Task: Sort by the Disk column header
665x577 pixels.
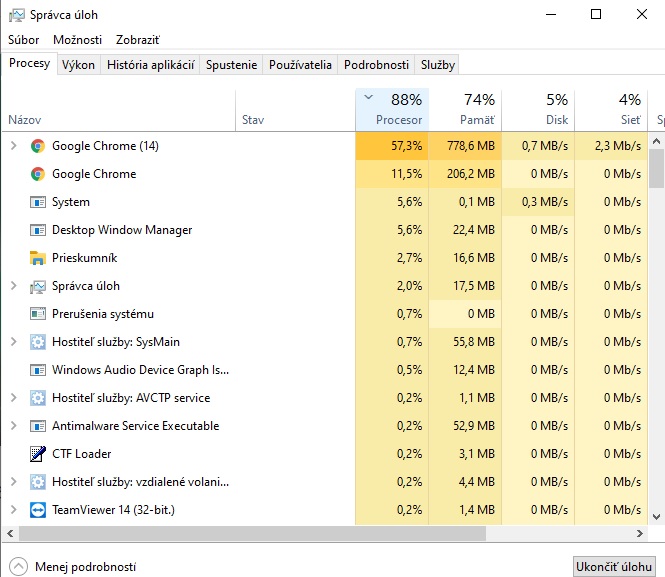Action: (538, 110)
